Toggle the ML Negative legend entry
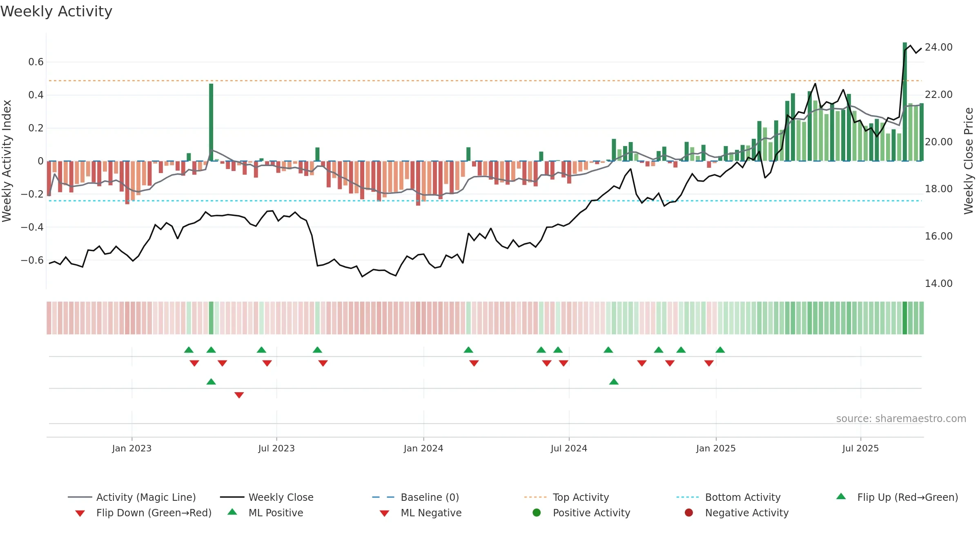The height and width of the screenshot is (551, 980). coord(420,513)
